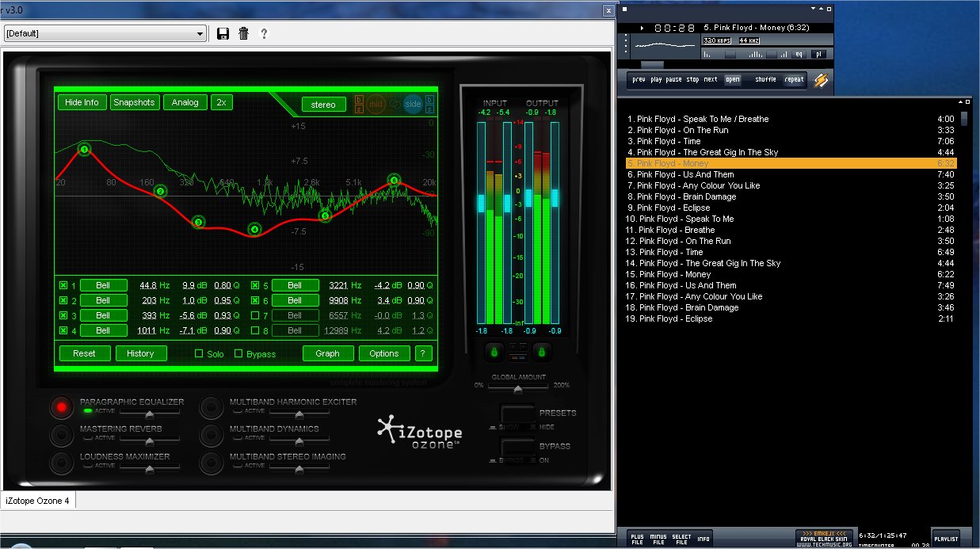Enable the EQ Bypass checkbox
980x549 pixels.
238,353
